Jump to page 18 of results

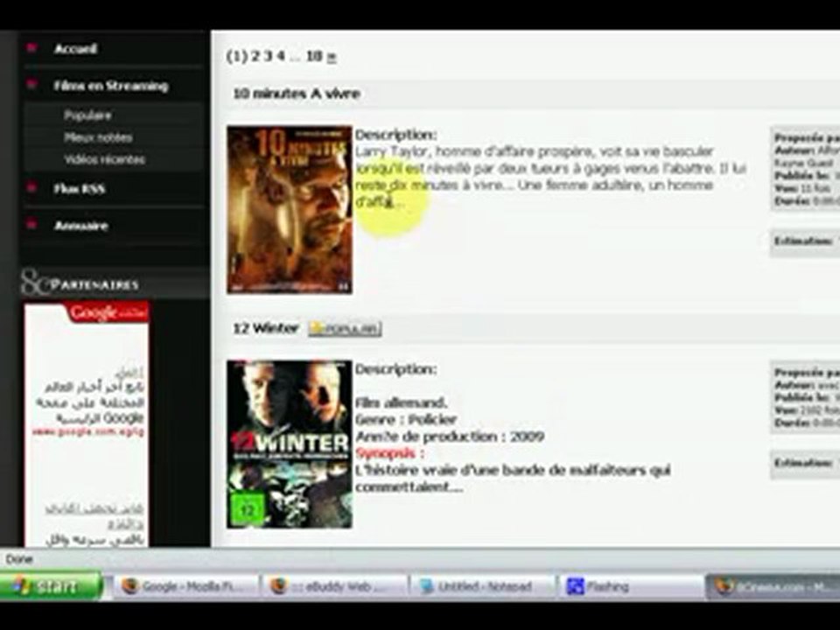click(x=314, y=56)
